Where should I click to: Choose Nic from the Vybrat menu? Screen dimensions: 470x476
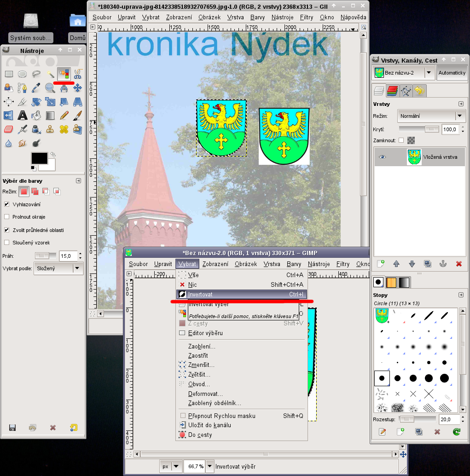[x=242, y=284]
